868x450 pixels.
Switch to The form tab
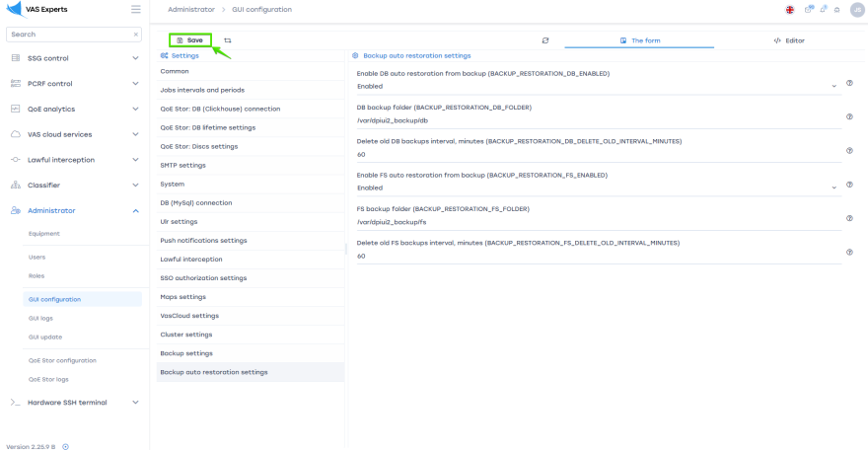(640, 40)
